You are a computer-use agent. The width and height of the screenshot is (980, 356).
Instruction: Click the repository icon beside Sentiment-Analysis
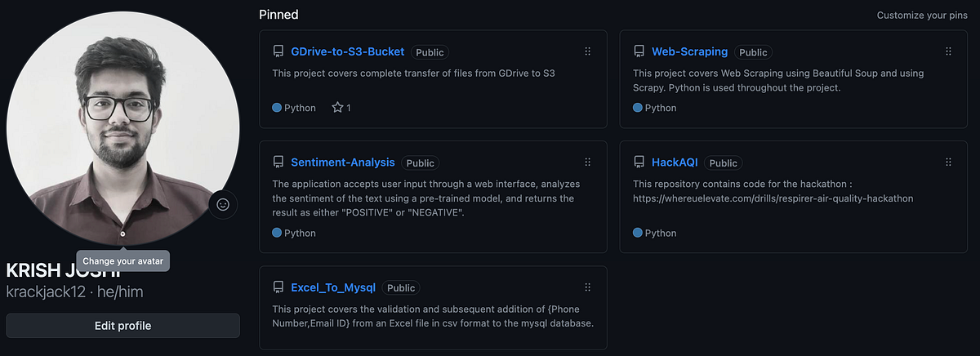[x=278, y=162]
